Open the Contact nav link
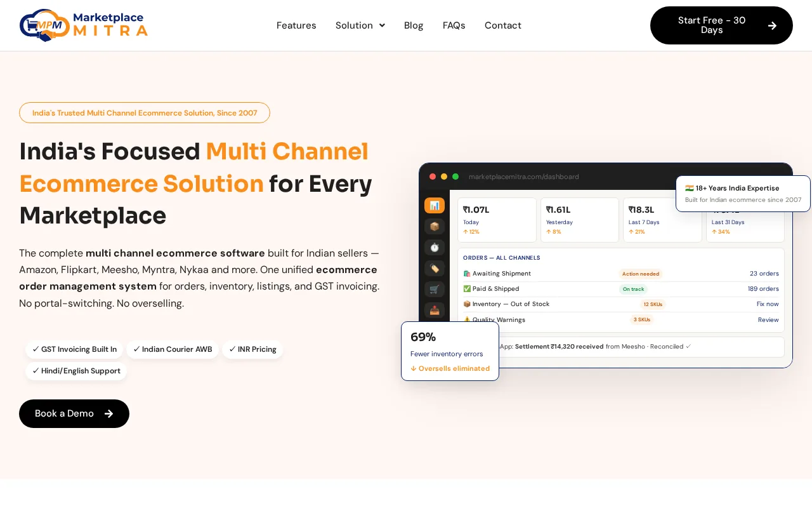This screenshot has height=508, width=812. pos(503,25)
